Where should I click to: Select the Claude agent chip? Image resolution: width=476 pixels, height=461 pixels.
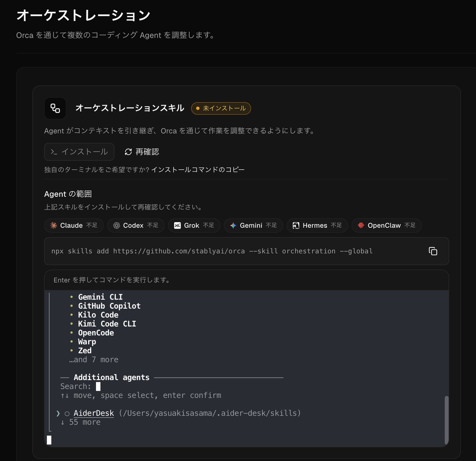pos(74,225)
